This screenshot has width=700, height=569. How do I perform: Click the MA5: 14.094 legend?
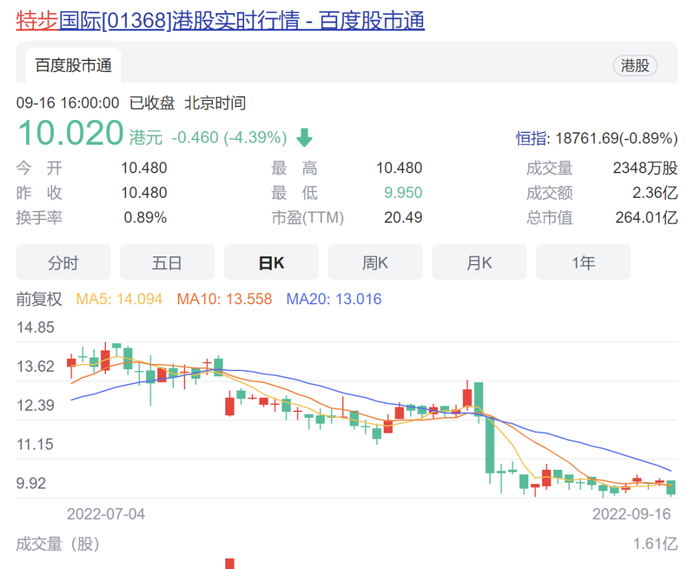pyautogui.click(x=119, y=299)
